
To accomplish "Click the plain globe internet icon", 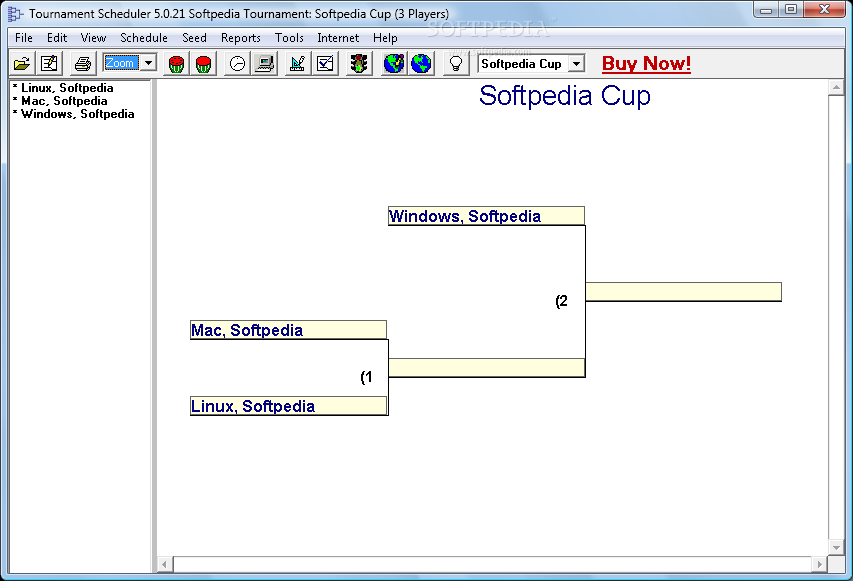I will tap(421, 64).
